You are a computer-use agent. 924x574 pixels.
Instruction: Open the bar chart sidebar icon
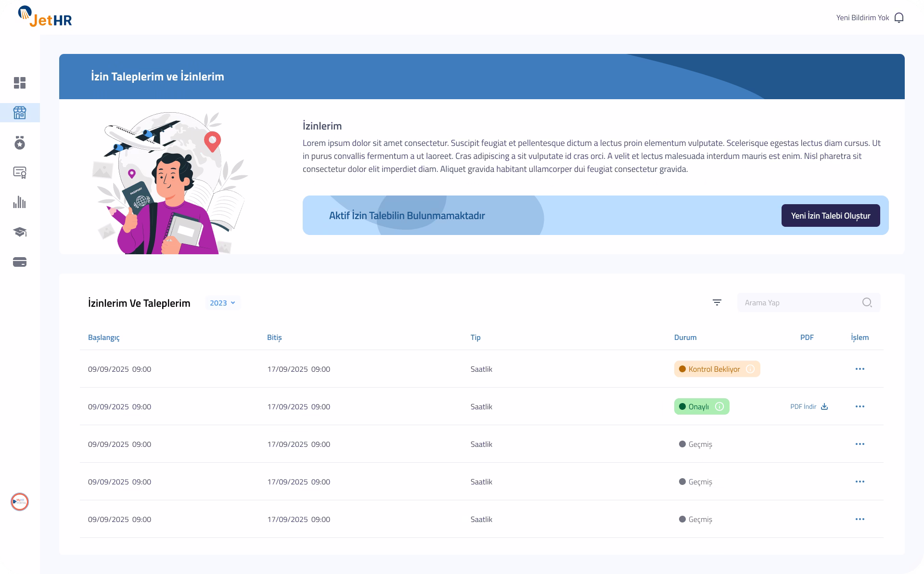click(20, 202)
